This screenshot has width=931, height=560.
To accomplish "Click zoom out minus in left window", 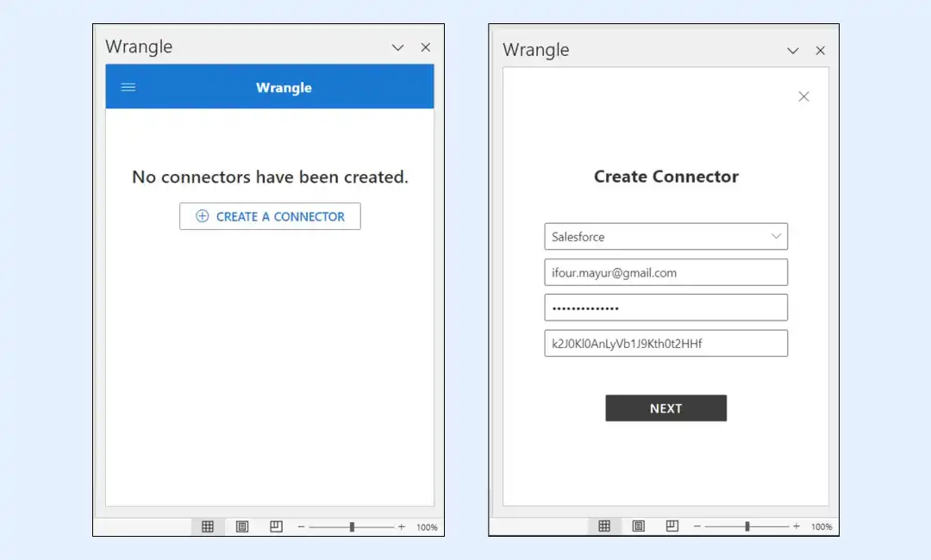I will [x=301, y=526].
